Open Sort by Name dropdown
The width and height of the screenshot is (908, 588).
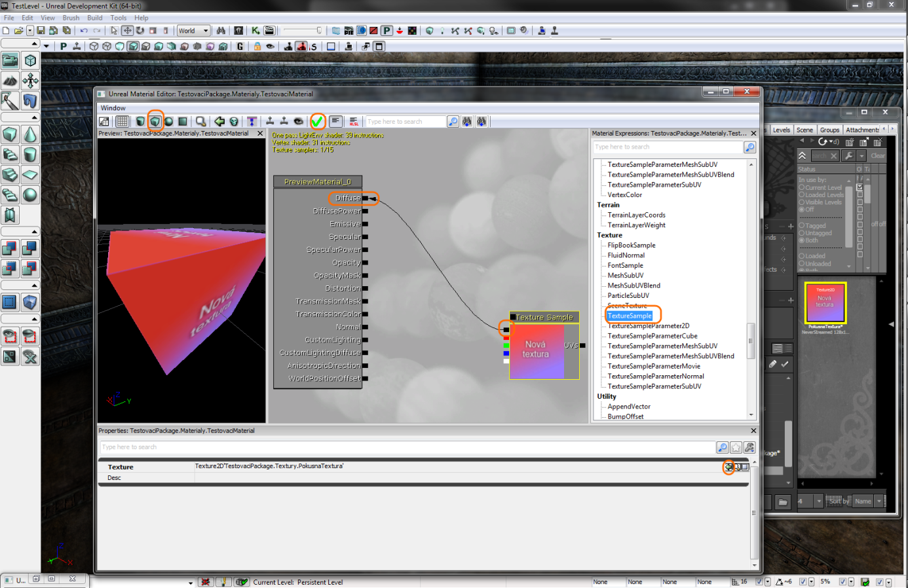(x=869, y=502)
